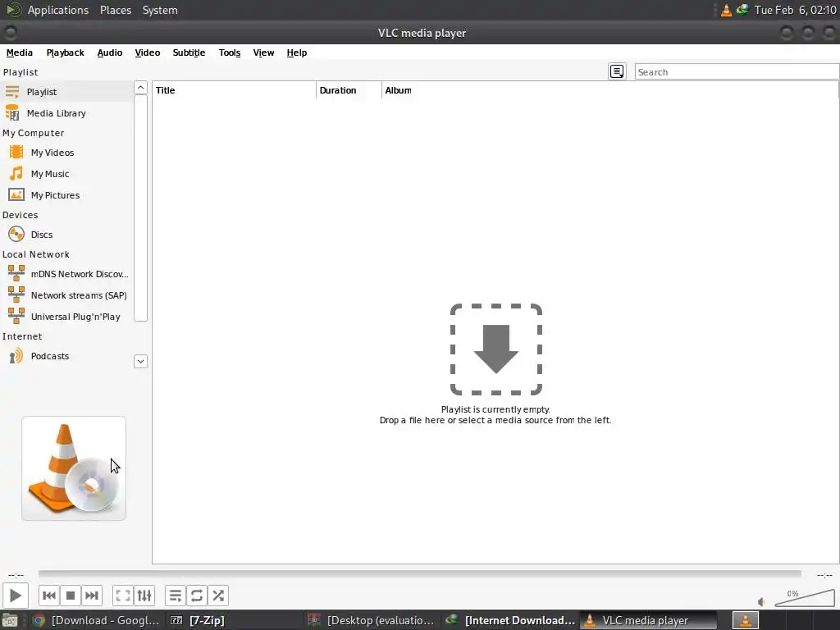
Task: Open the Video menu
Action: 148,52
